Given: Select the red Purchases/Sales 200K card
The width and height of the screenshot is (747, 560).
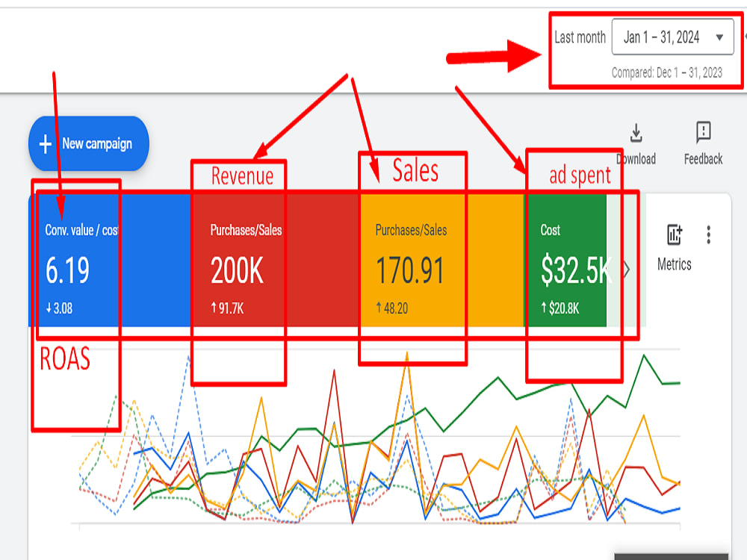Looking at the screenshot, I should tap(276, 261).
